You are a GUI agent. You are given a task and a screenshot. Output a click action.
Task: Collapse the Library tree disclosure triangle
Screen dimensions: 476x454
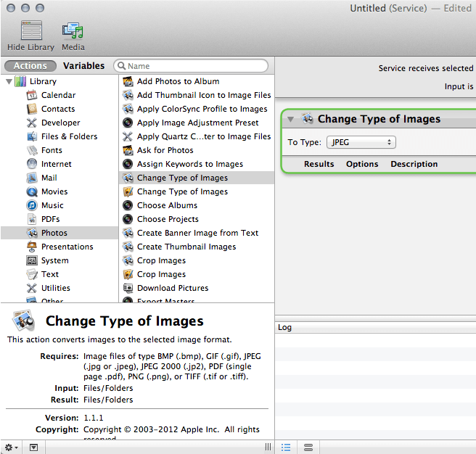9,82
